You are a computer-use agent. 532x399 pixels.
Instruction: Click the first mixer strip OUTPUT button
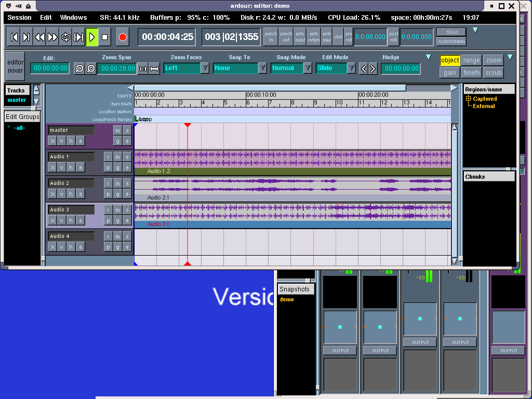340,351
